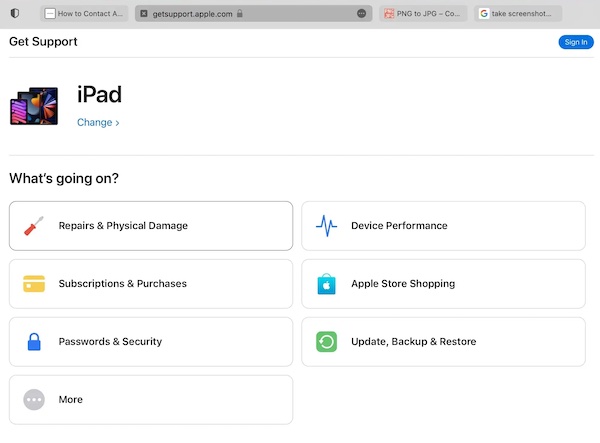Select Device Performance topic

[x=443, y=226]
